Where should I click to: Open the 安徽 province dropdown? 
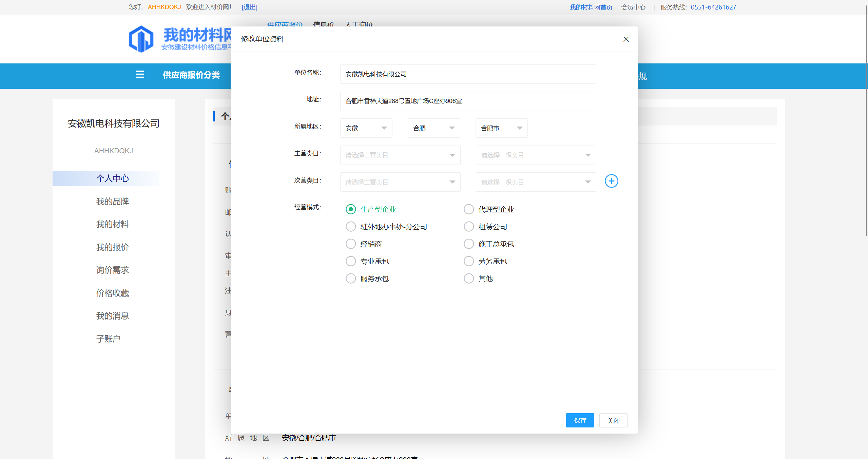(366, 128)
